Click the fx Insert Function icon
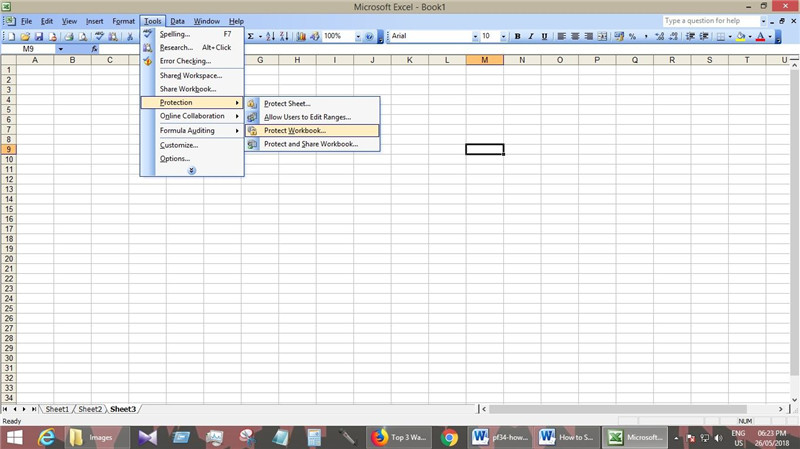The height and width of the screenshot is (449, 800). coord(94,49)
